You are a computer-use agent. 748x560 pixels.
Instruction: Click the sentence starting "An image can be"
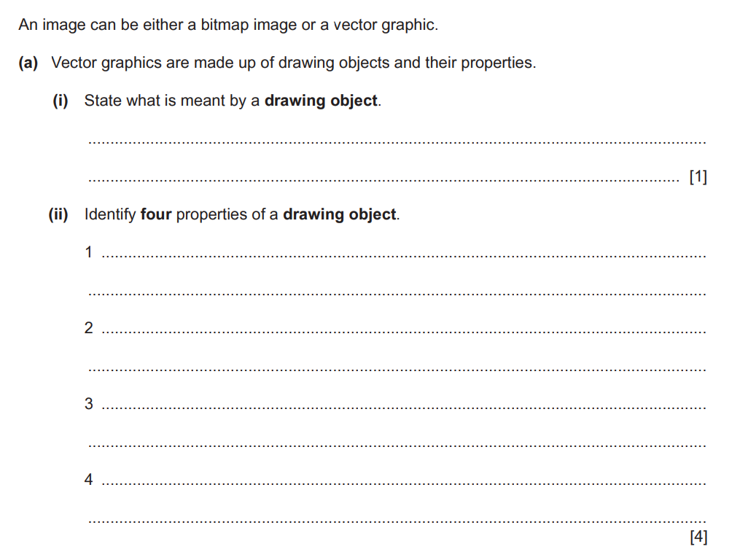click(228, 25)
